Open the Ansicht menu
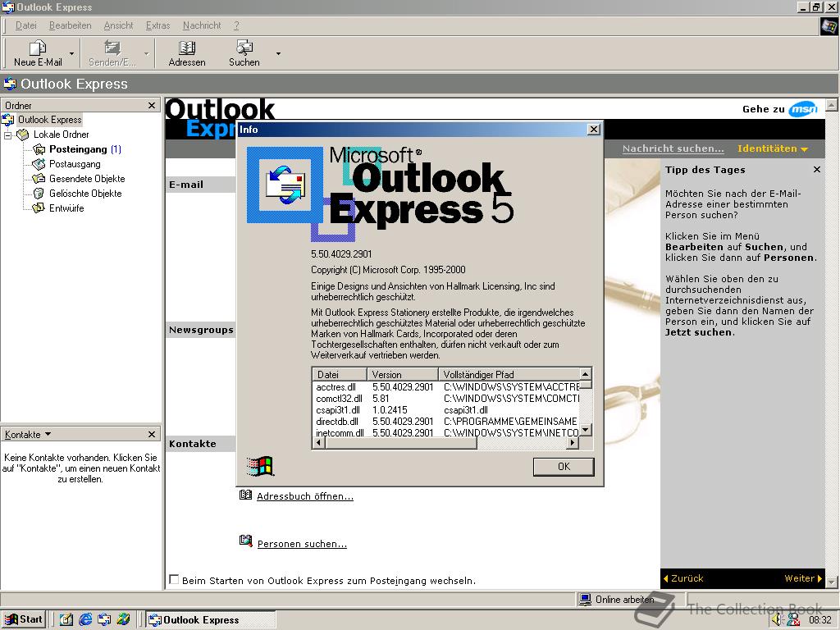The width and height of the screenshot is (840, 630). (x=118, y=25)
